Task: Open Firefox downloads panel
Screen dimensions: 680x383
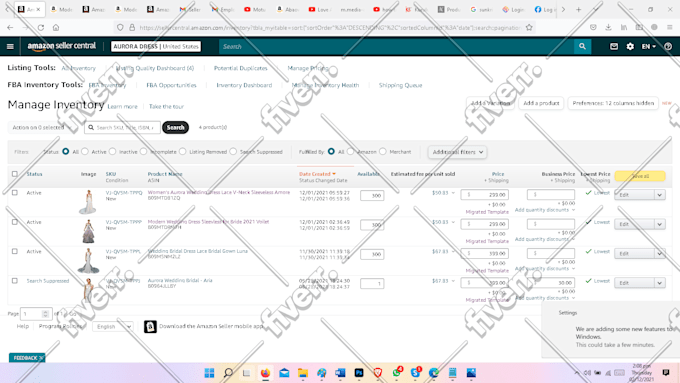Action: coord(608,27)
